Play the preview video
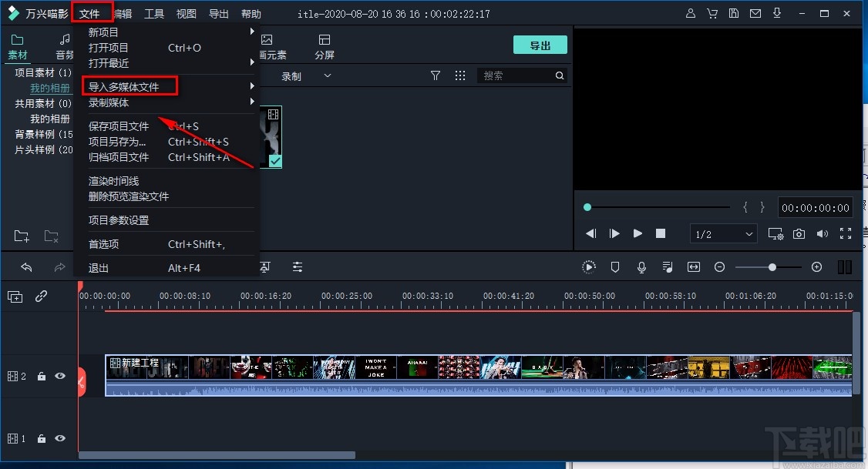This screenshot has height=469, width=868. pos(638,233)
